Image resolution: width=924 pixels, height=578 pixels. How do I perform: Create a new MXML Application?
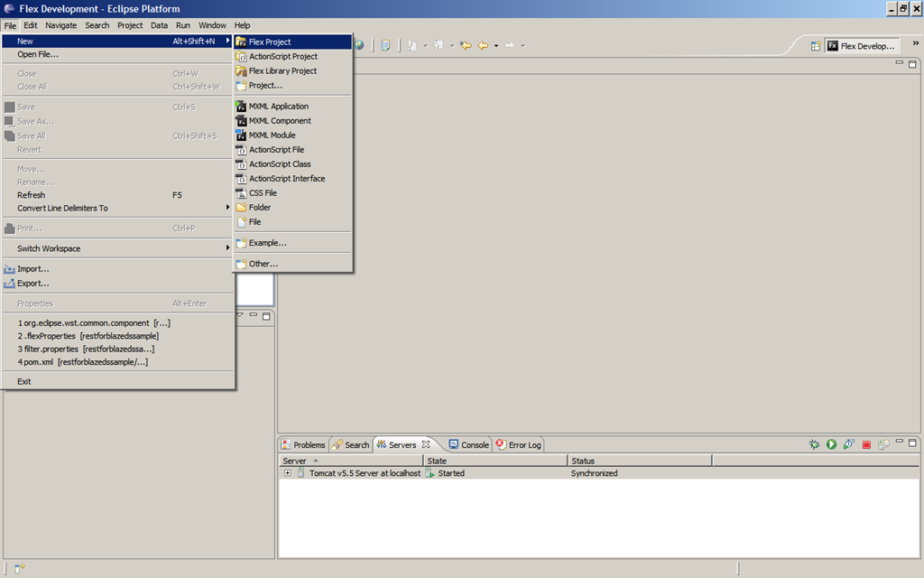(293, 107)
